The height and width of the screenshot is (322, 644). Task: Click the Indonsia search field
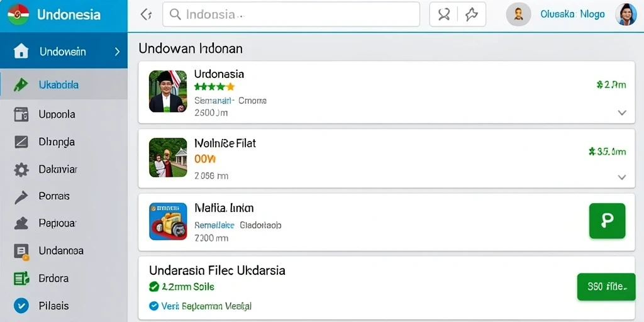click(291, 14)
